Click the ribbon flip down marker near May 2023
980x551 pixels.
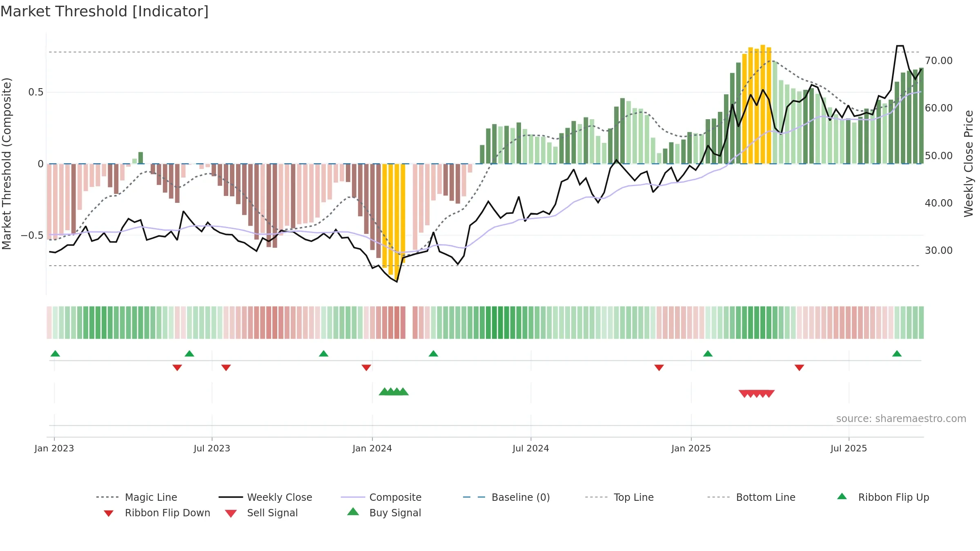177,368
